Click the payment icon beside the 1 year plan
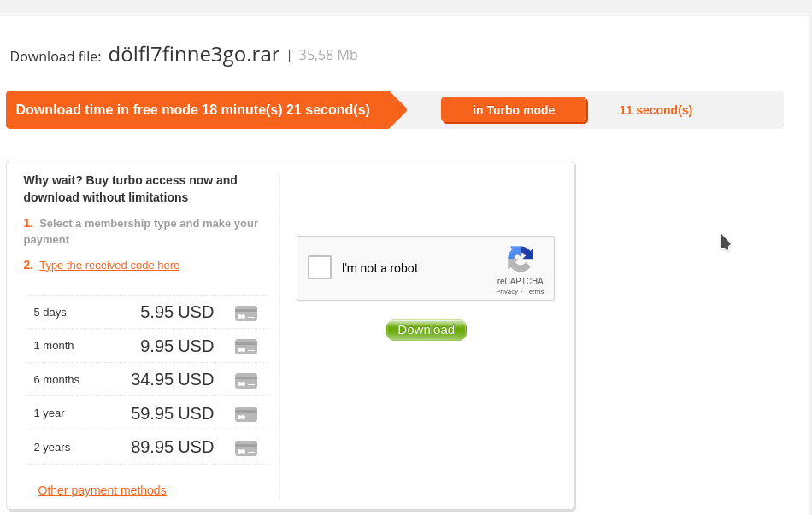812x515 pixels. point(246,413)
